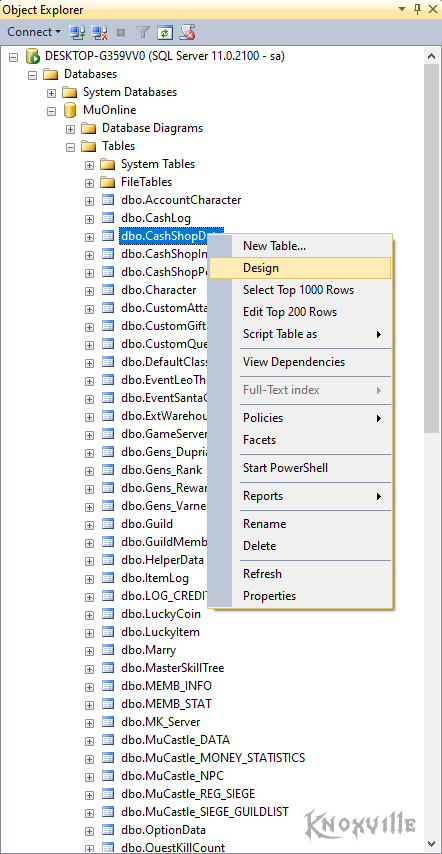This screenshot has width=442, height=854.
Task: Click the server icon of DESKTOP-G359VV0
Action: click(x=32, y=56)
